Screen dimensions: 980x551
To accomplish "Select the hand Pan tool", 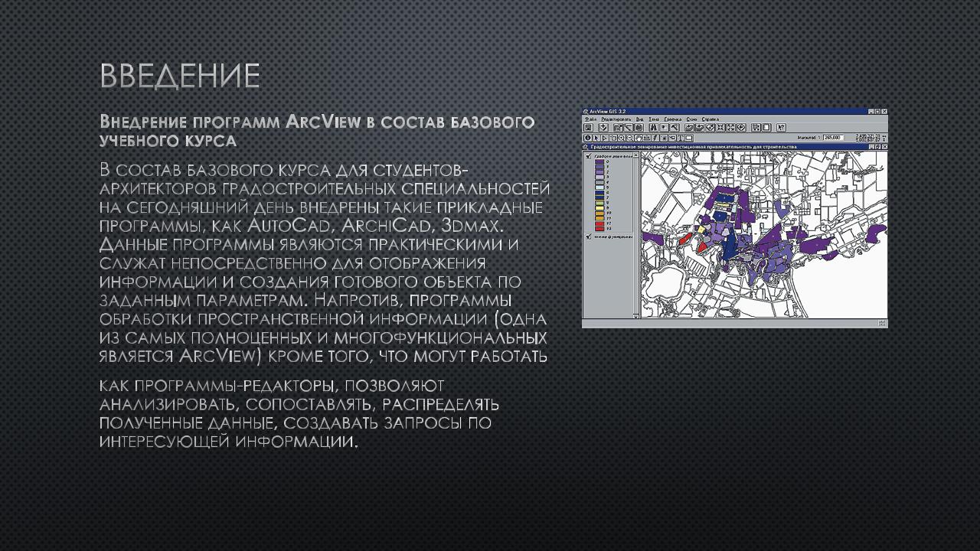I will point(639,138).
